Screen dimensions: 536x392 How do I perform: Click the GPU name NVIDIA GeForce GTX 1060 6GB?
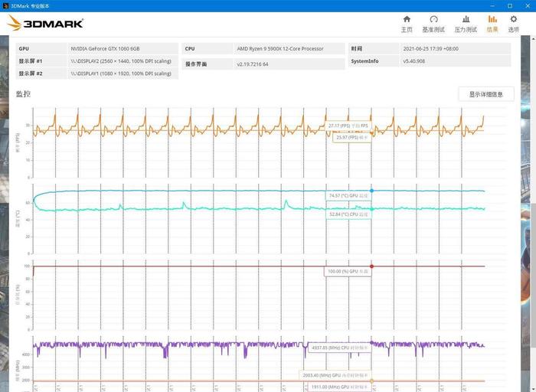[x=106, y=49]
